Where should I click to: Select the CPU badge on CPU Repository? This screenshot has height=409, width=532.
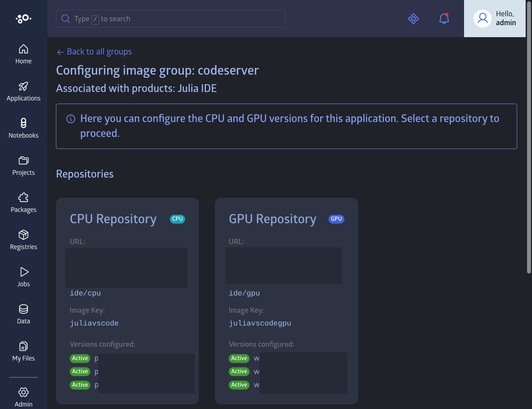point(177,219)
